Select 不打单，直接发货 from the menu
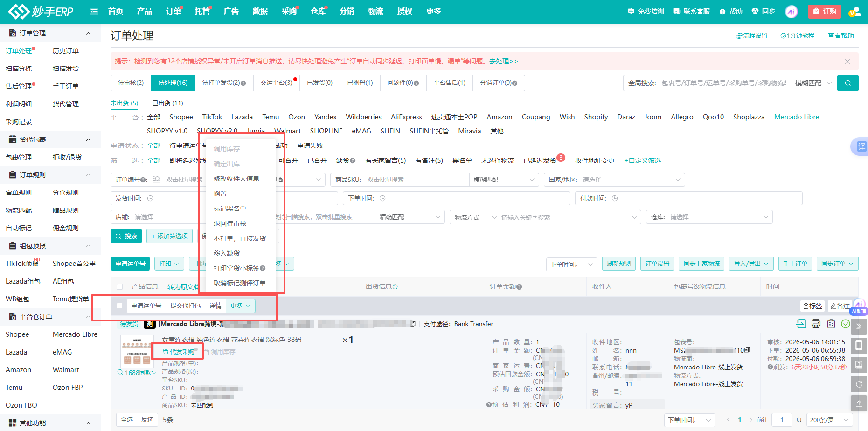 point(240,238)
